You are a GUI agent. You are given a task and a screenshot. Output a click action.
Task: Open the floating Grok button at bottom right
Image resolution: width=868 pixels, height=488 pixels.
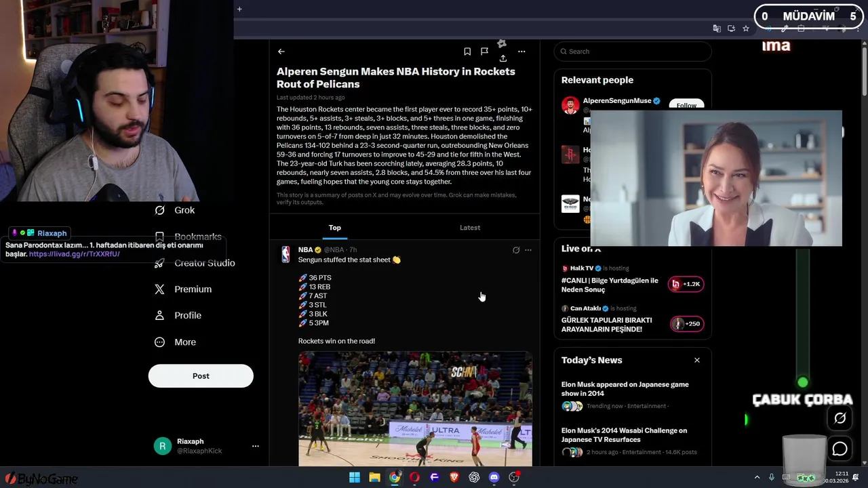pos(840,418)
